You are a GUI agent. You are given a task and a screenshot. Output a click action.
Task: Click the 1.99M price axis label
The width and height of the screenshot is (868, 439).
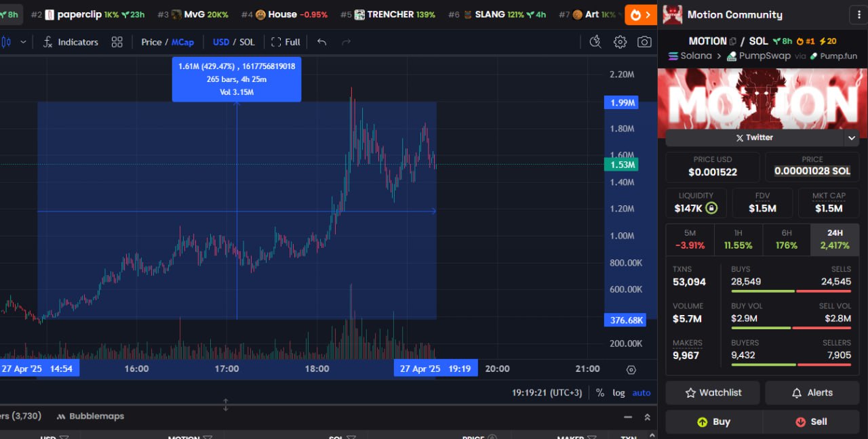coord(620,103)
